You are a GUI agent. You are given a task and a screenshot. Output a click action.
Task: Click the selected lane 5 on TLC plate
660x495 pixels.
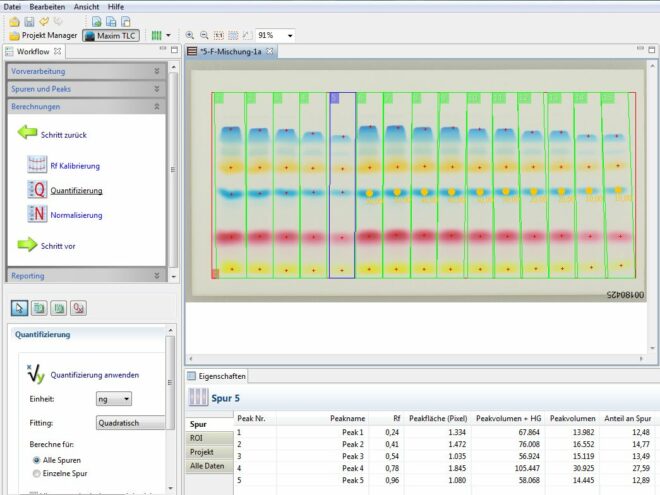[x=342, y=185]
